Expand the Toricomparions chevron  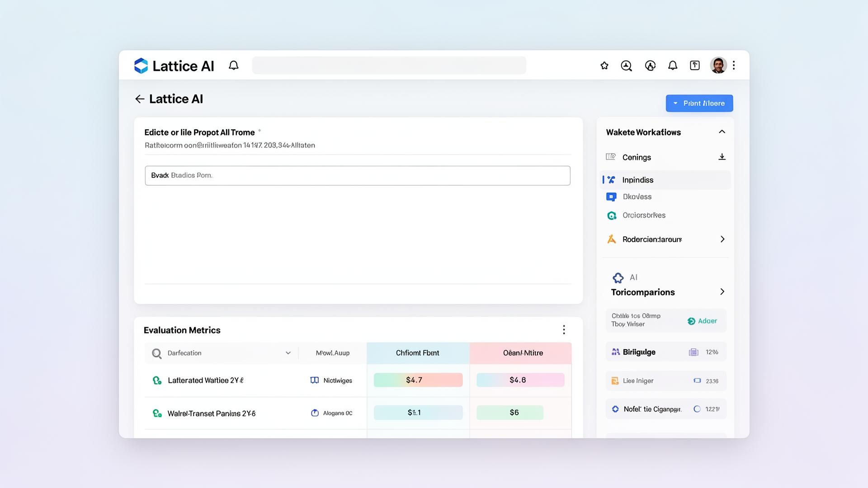tap(722, 292)
